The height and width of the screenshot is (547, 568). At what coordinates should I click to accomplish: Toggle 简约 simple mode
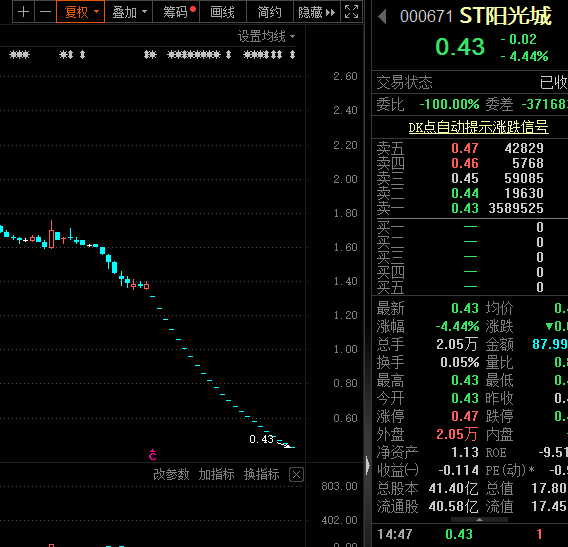pyautogui.click(x=270, y=12)
